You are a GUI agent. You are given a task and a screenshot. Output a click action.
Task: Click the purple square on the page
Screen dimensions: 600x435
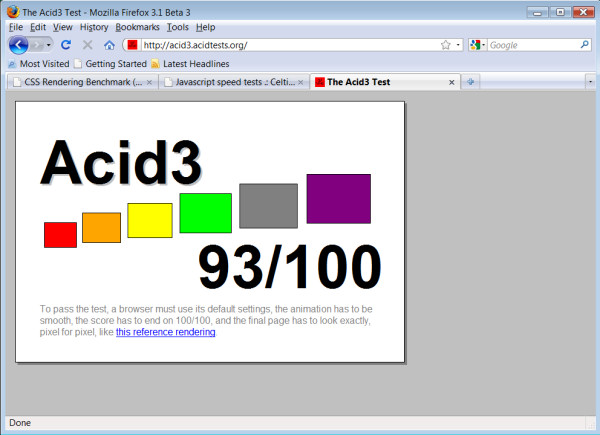pos(339,199)
